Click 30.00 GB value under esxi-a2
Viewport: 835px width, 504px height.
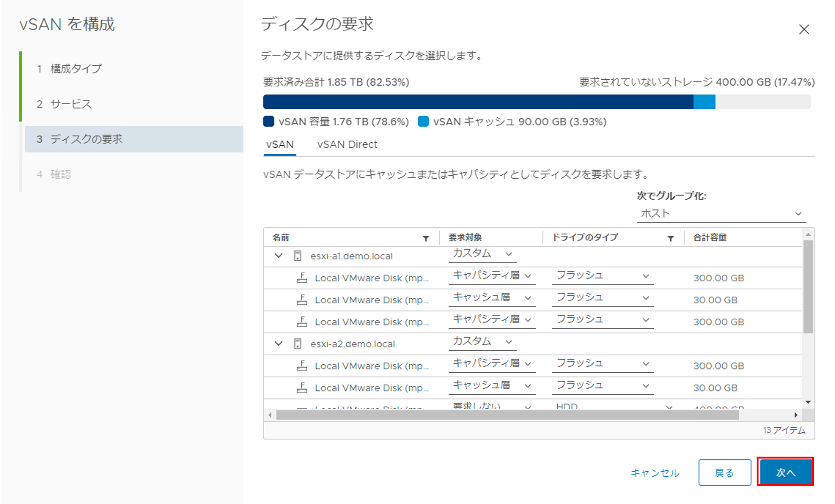[x=715, y=388]
